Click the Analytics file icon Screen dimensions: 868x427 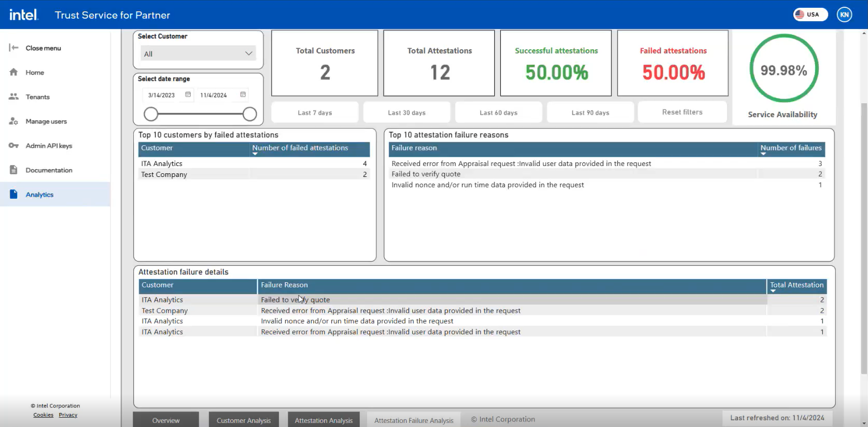(x=14, y=194)
